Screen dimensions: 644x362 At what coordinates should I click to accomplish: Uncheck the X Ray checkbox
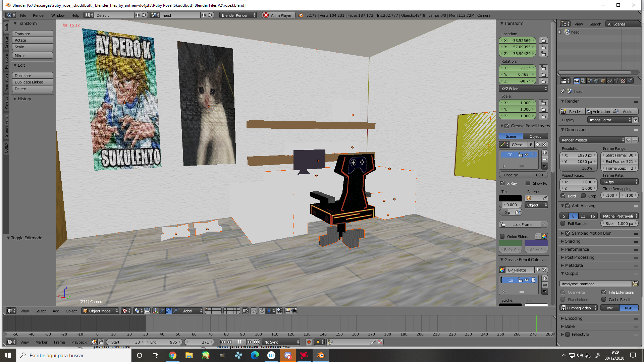pyautogui.click(x=502, y=183)
